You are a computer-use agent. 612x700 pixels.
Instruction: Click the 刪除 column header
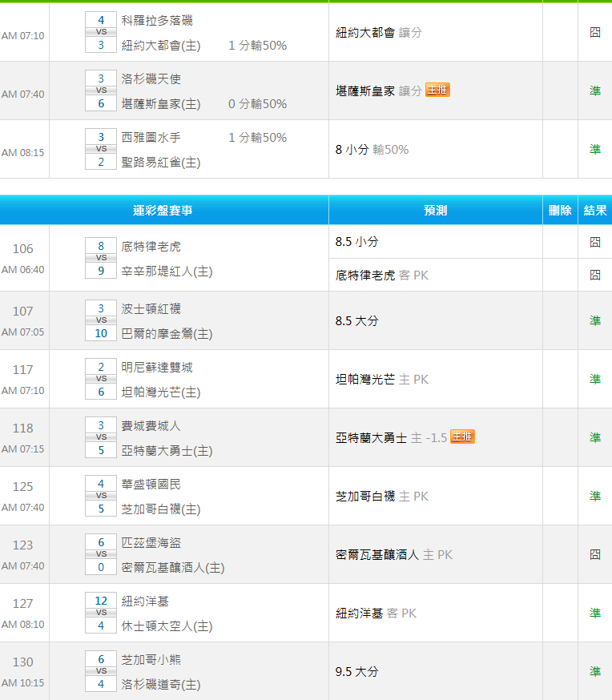[560, 211]
